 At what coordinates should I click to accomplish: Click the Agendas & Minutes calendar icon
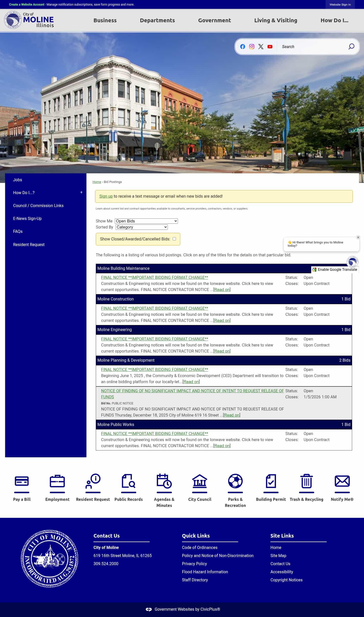tap(164, 481)
